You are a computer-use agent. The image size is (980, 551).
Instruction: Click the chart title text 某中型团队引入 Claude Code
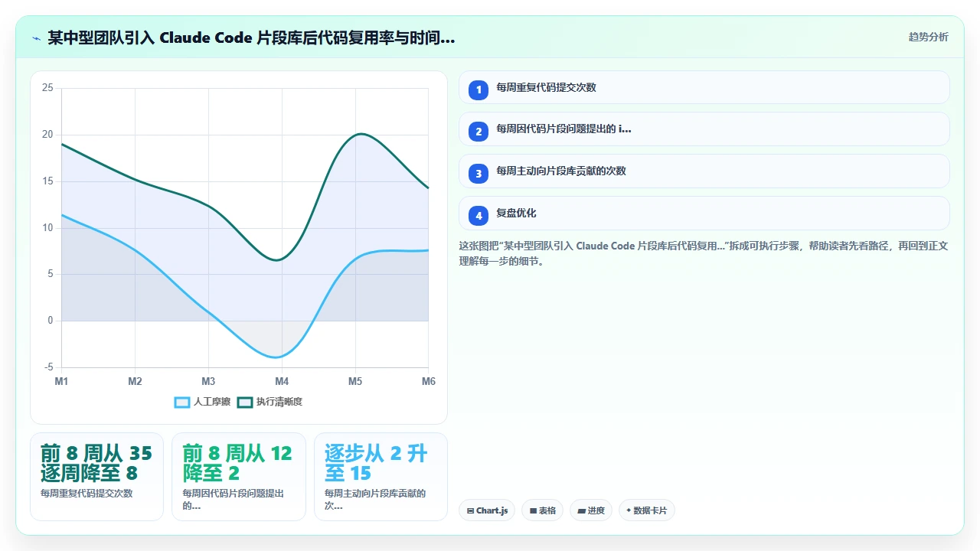pos(251,37)
